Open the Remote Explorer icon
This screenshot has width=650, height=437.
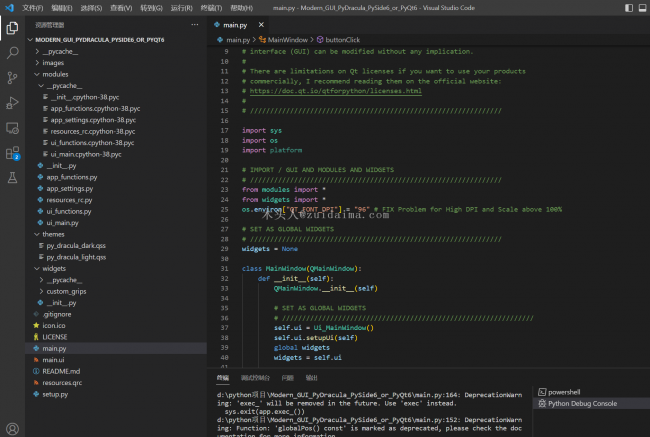click(12, 128)
